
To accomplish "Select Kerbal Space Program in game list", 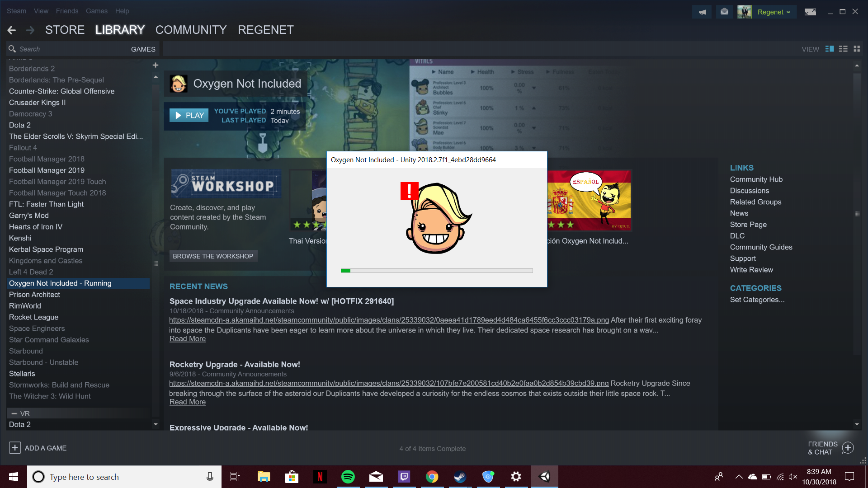I will (x=46, y=249).
